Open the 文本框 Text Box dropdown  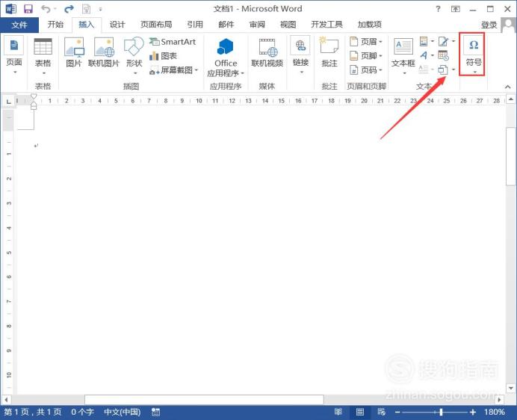403,56
